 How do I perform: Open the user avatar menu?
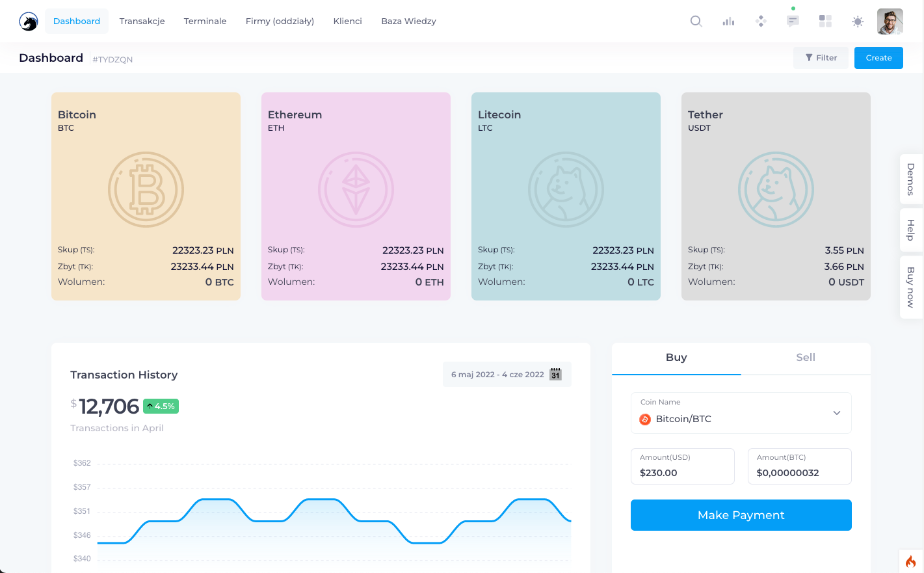pyautogui.click(x=890, y=21)
